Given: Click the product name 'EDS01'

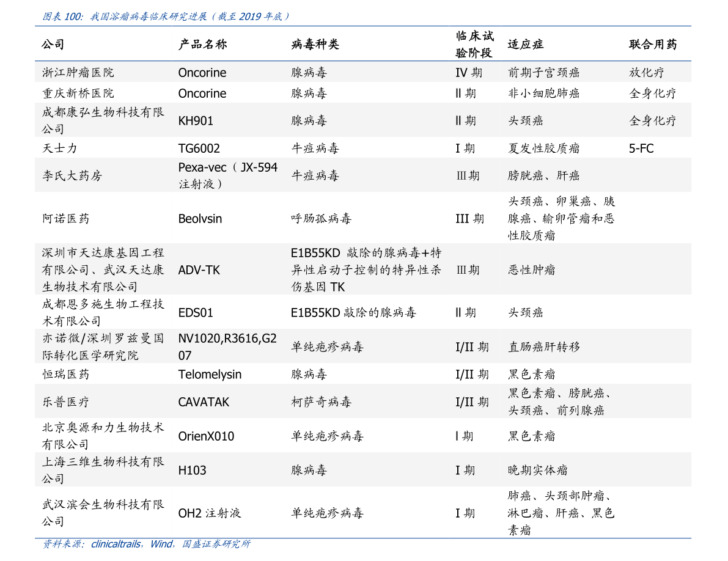Looking at the screenshot, I should (196, 313).
